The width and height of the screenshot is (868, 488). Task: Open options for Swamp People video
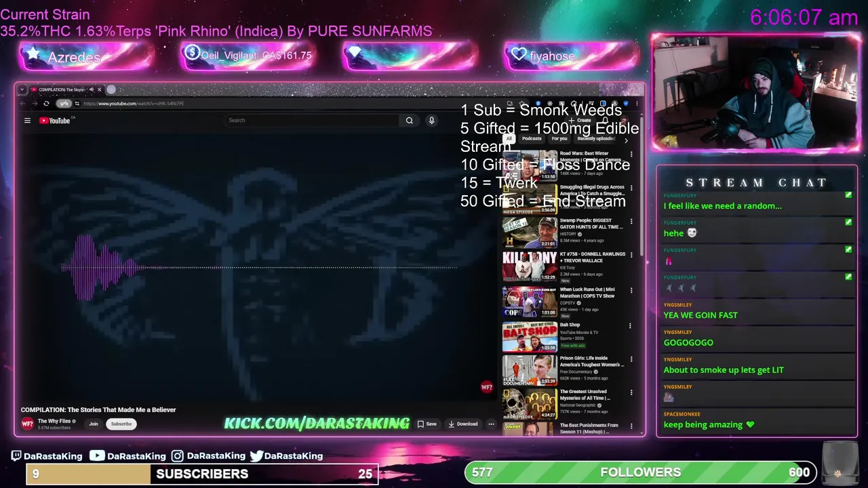coord(631,222)
